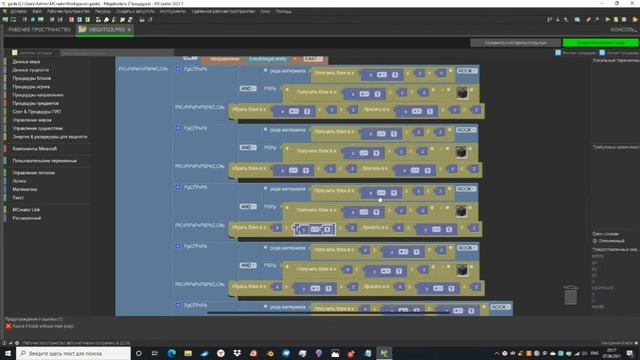The height and width of the screenshot is (360, 640).
Task: Click the red error icon beside 'Found if block'
Action: click(x=8, y=326)
